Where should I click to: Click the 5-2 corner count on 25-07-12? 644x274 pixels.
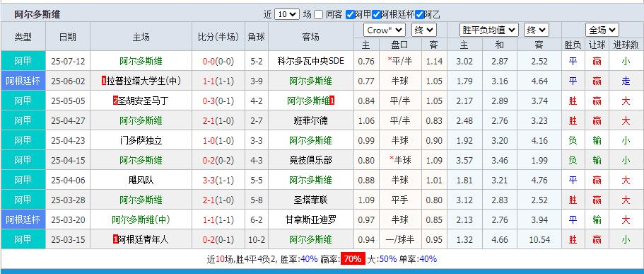257,62
